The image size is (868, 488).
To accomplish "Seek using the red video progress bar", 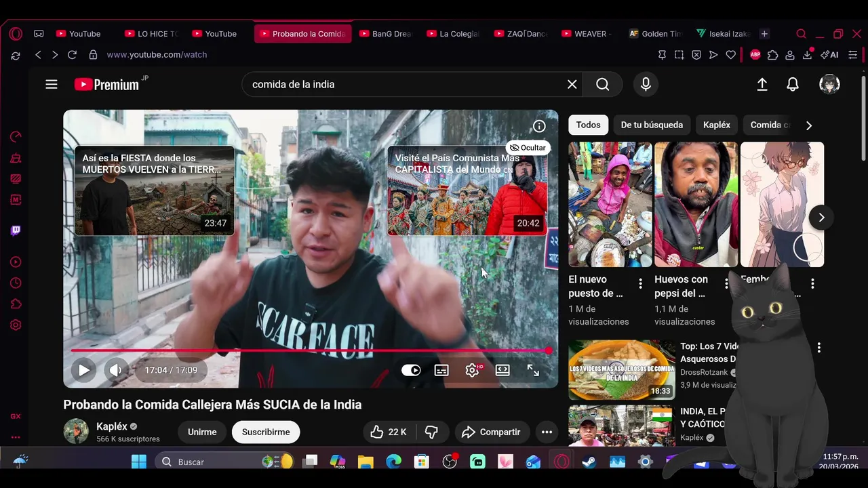I will 311,350.
